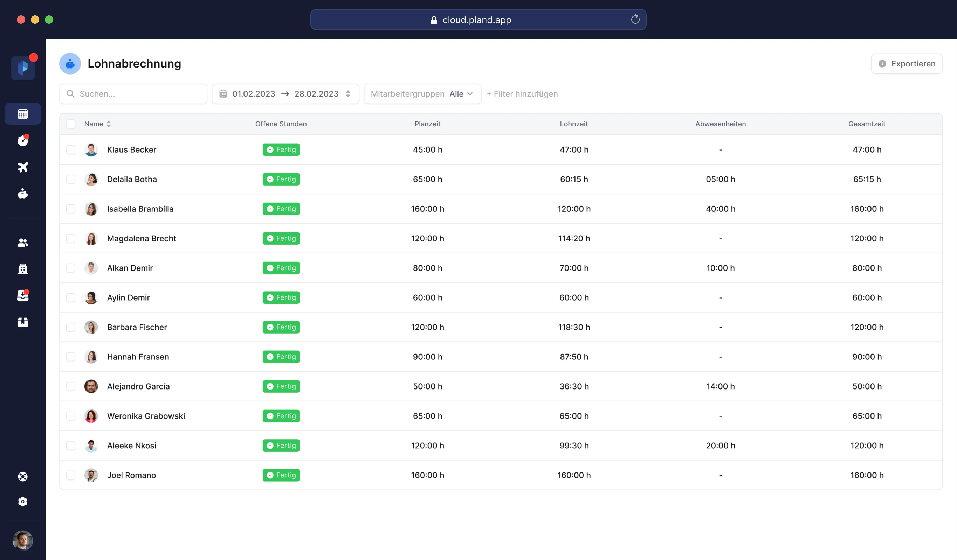This screenshot has width=957, height=560.
Task: Click the lock icon in the address bar
Action: tap(434, 20)
